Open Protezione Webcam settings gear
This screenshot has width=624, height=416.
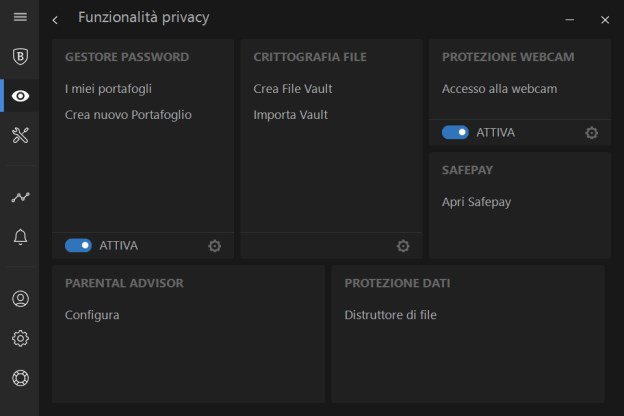pyautogui.click(x=591, y=133)
